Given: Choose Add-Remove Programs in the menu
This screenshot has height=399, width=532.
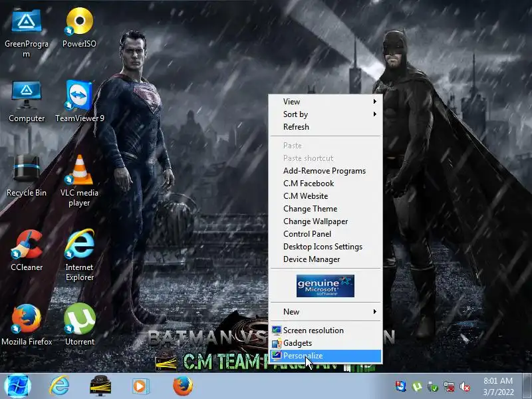Looking at the screenshot, I should 325,171.
